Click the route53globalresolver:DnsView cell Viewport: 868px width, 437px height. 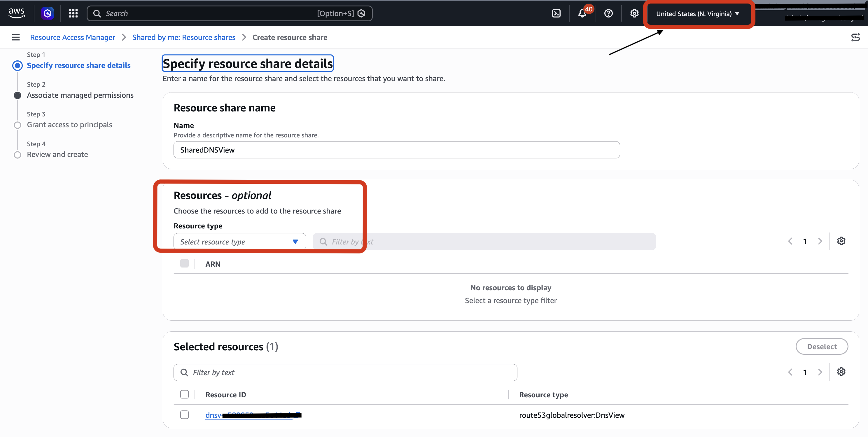[571, 415]
